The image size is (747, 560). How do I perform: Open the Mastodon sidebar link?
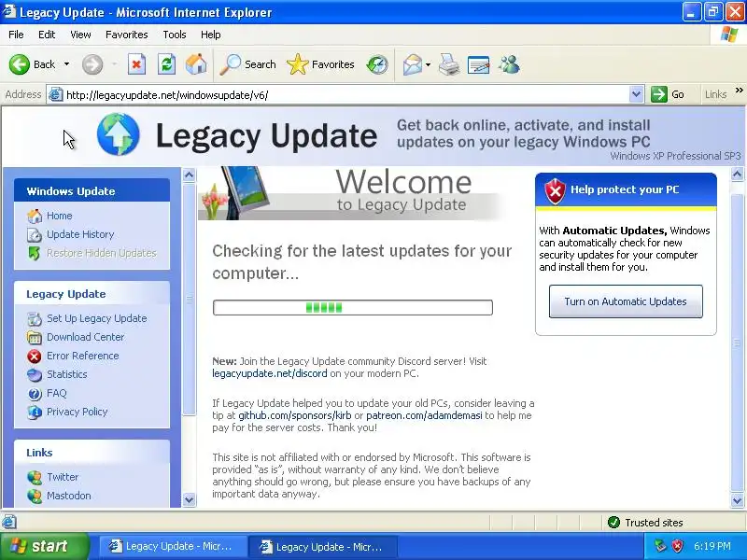(68, 496)
